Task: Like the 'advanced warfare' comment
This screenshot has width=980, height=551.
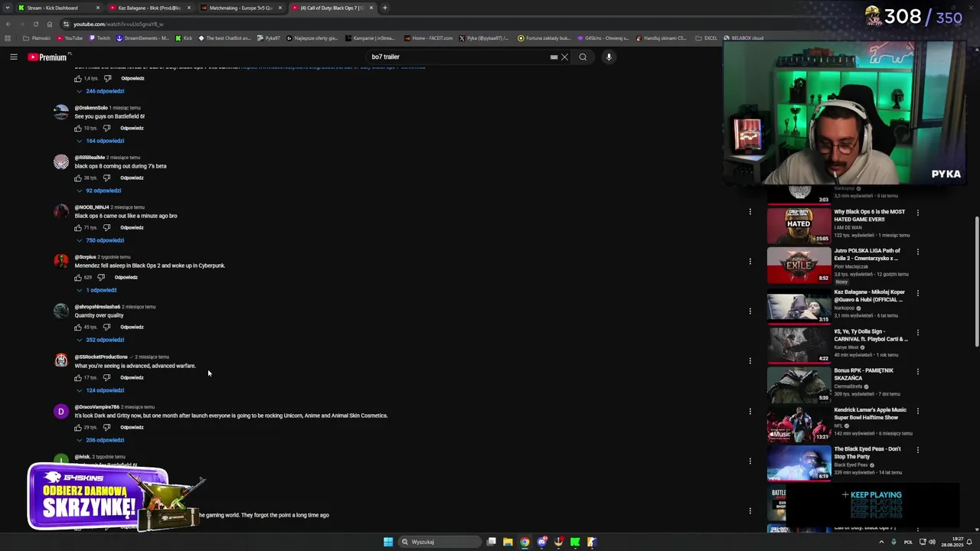Action: coord(78,377)
